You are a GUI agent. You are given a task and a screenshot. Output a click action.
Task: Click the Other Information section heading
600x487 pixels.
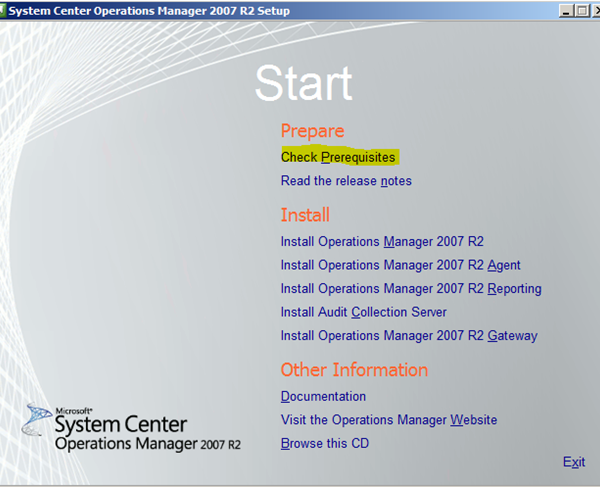tap(354, 370)
